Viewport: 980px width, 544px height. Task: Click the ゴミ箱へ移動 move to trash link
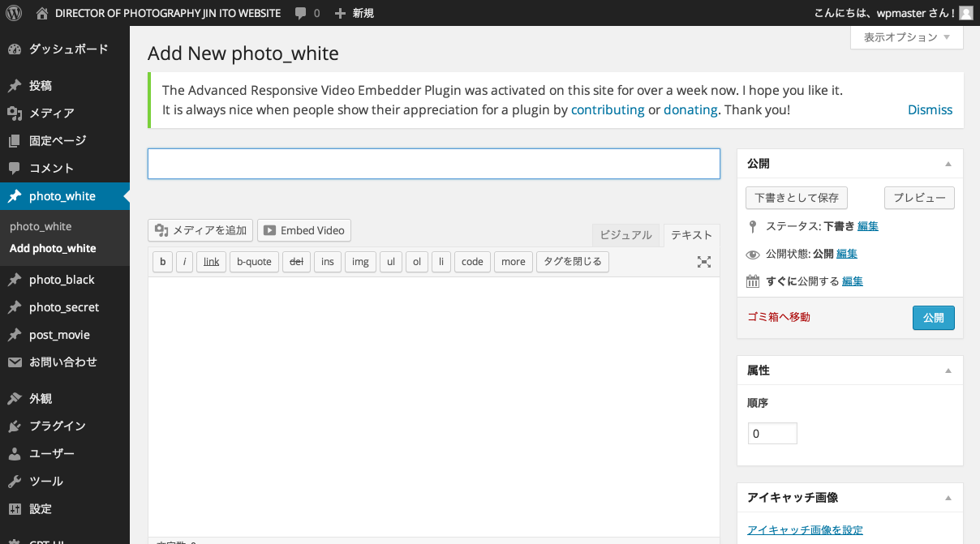(778, 317)
